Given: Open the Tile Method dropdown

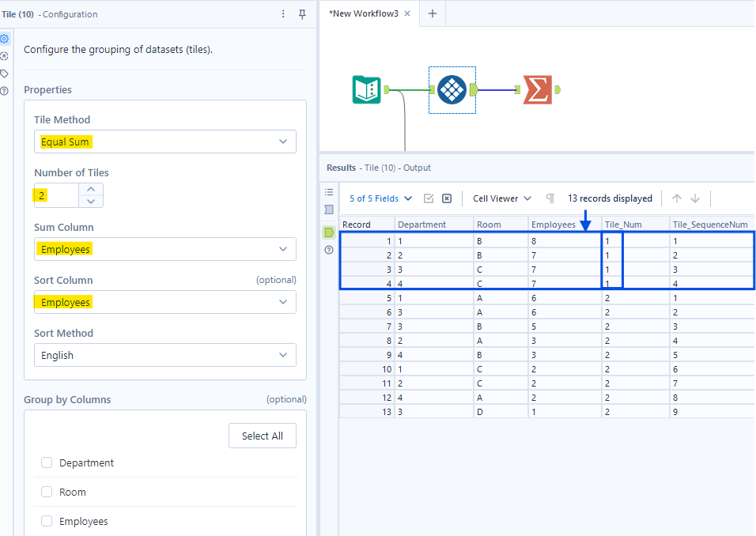Looking at the screenshot, I should [165, 142].
